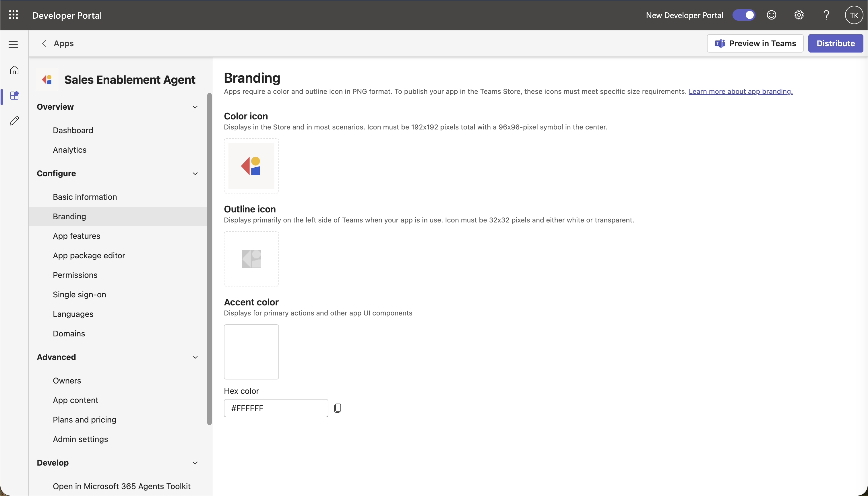Open help question mark icon

point(826,15)
